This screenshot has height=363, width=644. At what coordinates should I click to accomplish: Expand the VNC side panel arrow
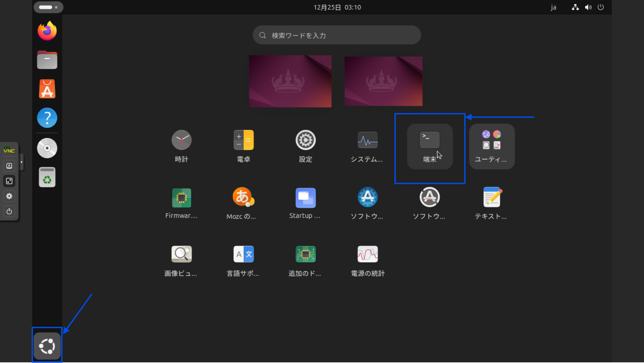coord(21,162)
